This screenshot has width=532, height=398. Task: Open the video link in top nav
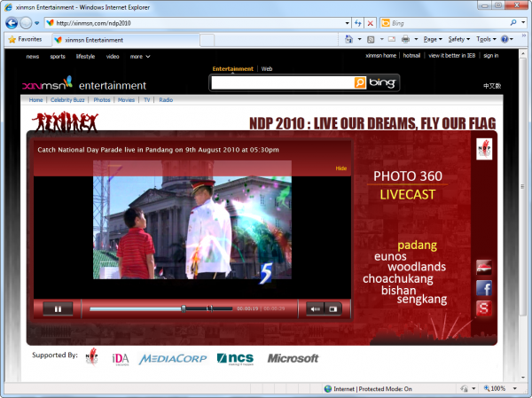pos(113,57)
